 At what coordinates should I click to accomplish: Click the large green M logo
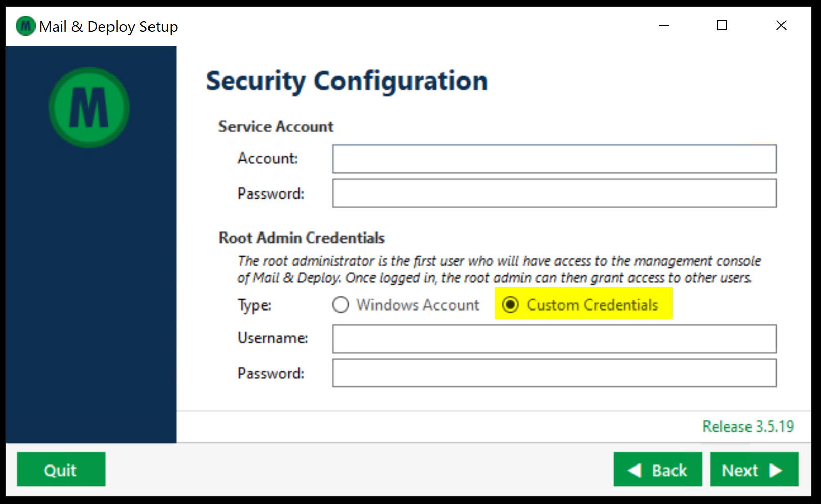89,107
